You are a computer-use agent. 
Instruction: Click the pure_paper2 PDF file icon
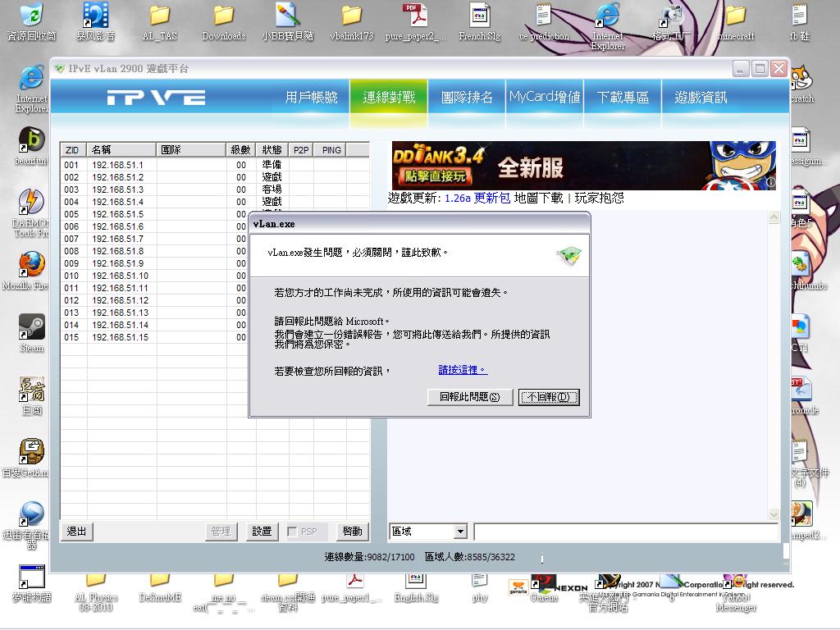pyautogui.click(x=415, y=16)
